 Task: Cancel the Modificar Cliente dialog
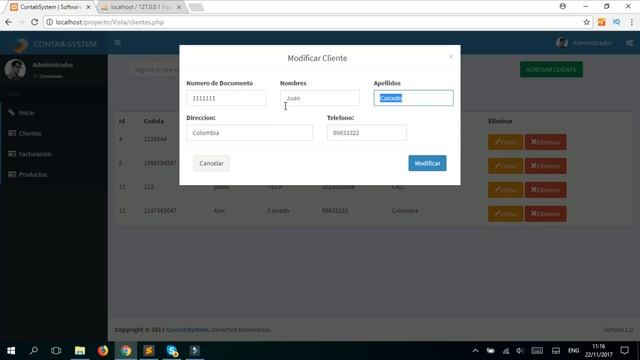(211, 163)
